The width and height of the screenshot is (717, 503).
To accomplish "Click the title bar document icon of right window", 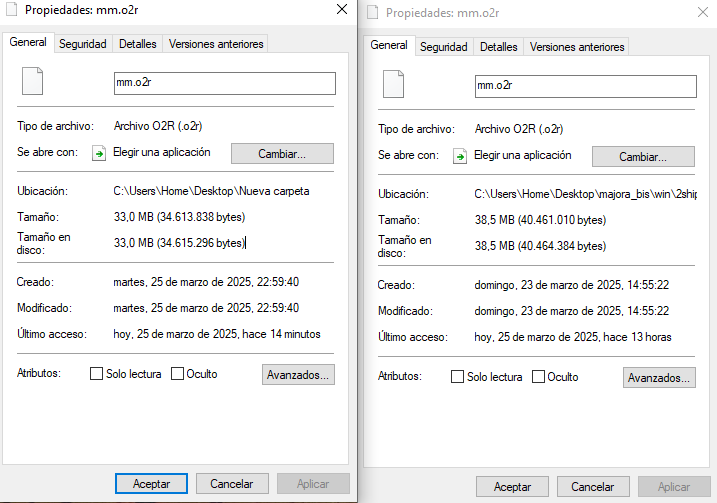I will [x=373, y=12].
